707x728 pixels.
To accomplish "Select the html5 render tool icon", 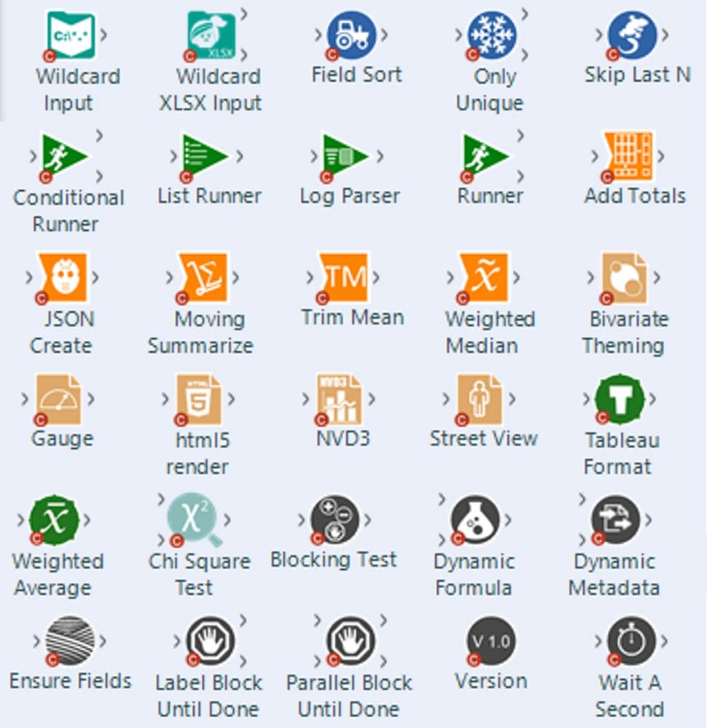I will click(x=198, y=399).
